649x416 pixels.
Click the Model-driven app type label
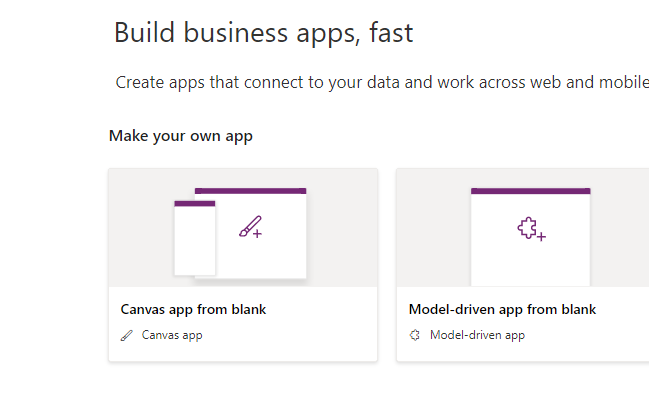coord(477,335)
